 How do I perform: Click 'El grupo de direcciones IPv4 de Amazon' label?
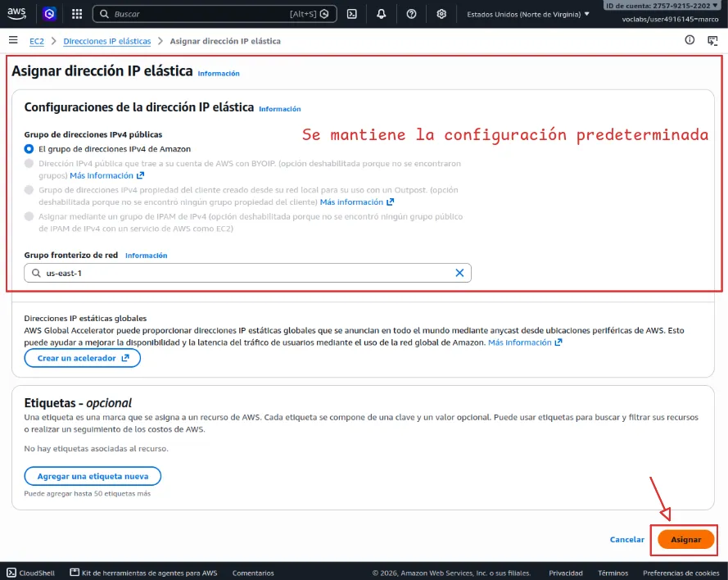(115, 149)
